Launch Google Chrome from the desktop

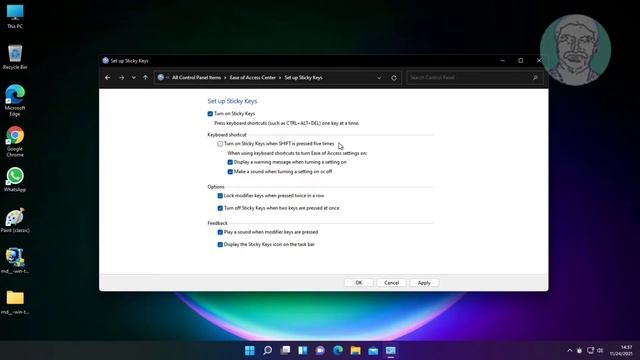tap(15, 141)
